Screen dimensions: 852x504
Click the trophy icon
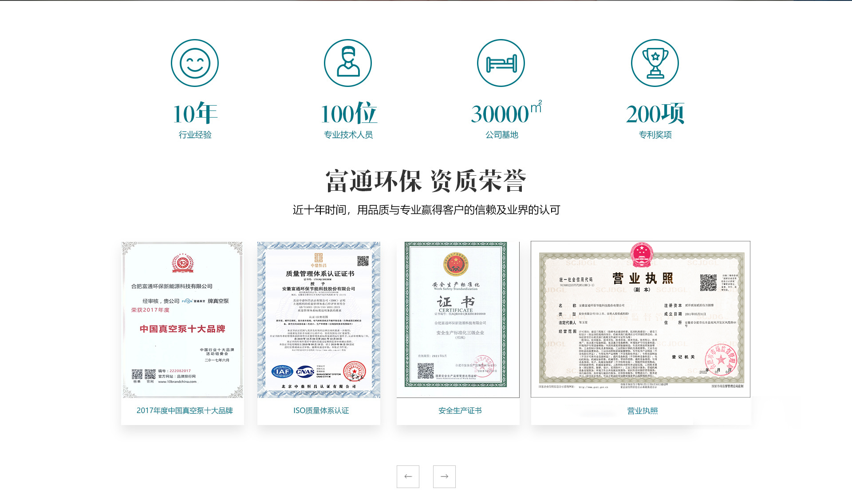(x=655, y=63)
